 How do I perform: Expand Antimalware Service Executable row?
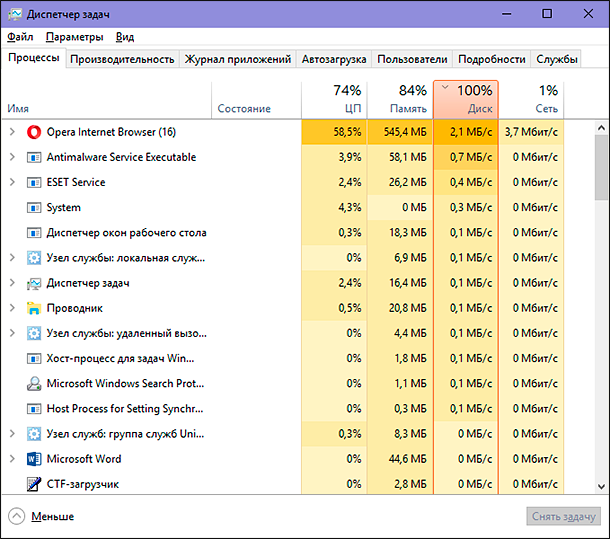click(12, 157)
